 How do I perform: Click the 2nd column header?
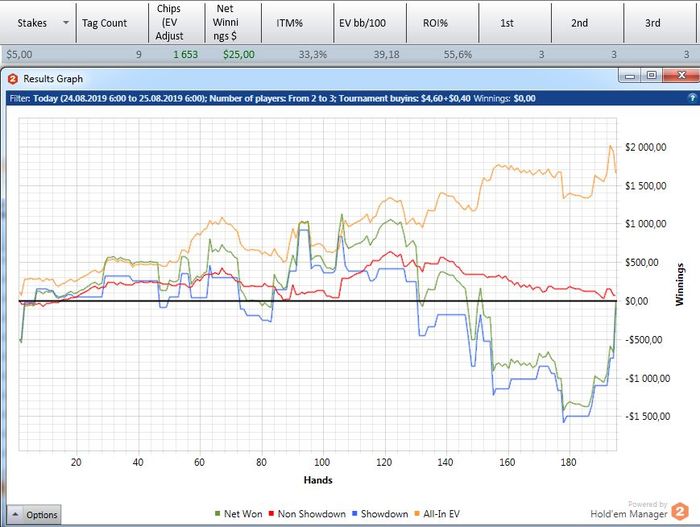(x=588, y=23)
